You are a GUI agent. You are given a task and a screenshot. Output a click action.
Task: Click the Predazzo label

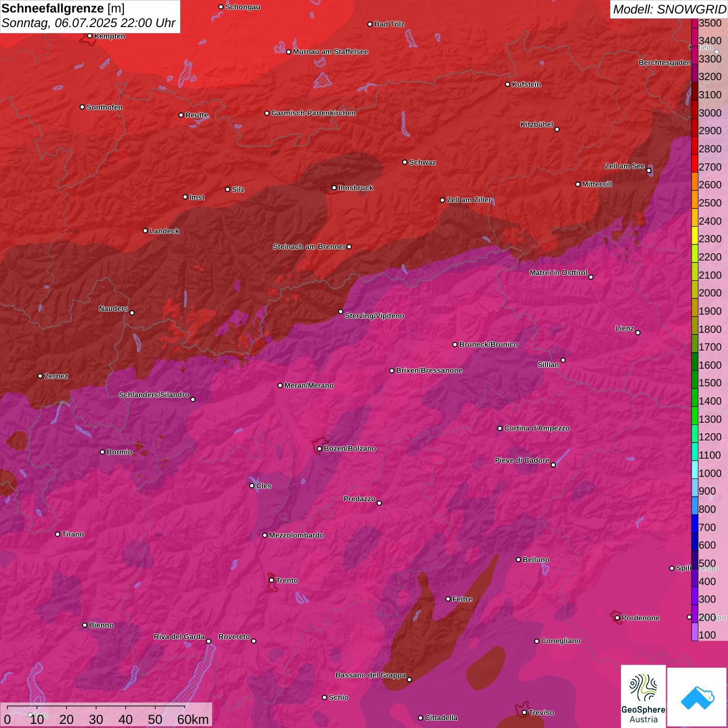[x=359, y=499]
